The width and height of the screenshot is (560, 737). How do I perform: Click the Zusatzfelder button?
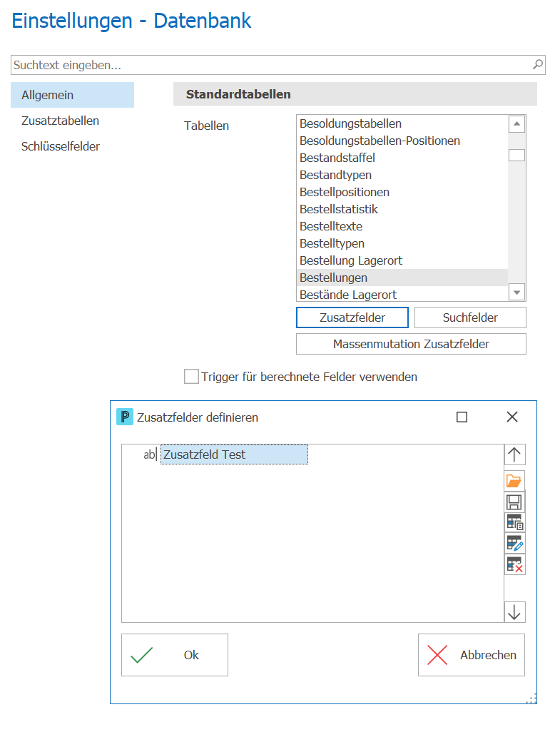[352, 317]
